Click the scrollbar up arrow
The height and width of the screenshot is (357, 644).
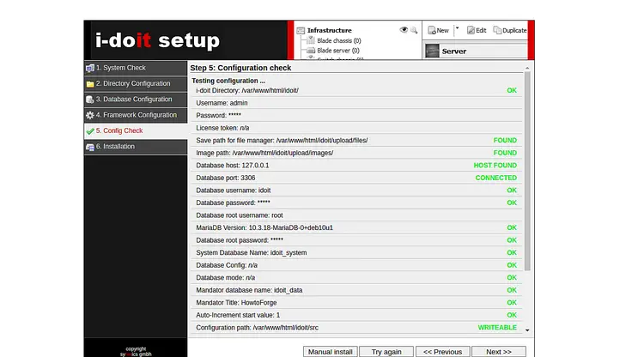pos(527,68)
